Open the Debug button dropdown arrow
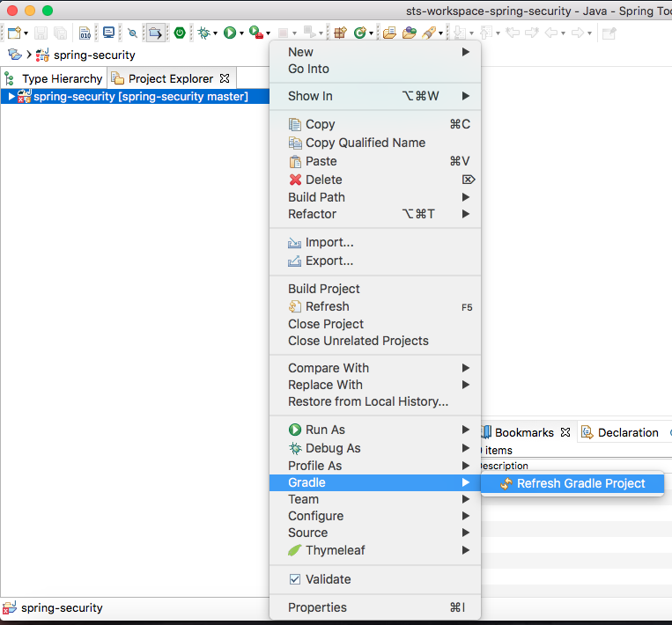The width and height of the screenshot is (672, 625). [x=216, y=33]
